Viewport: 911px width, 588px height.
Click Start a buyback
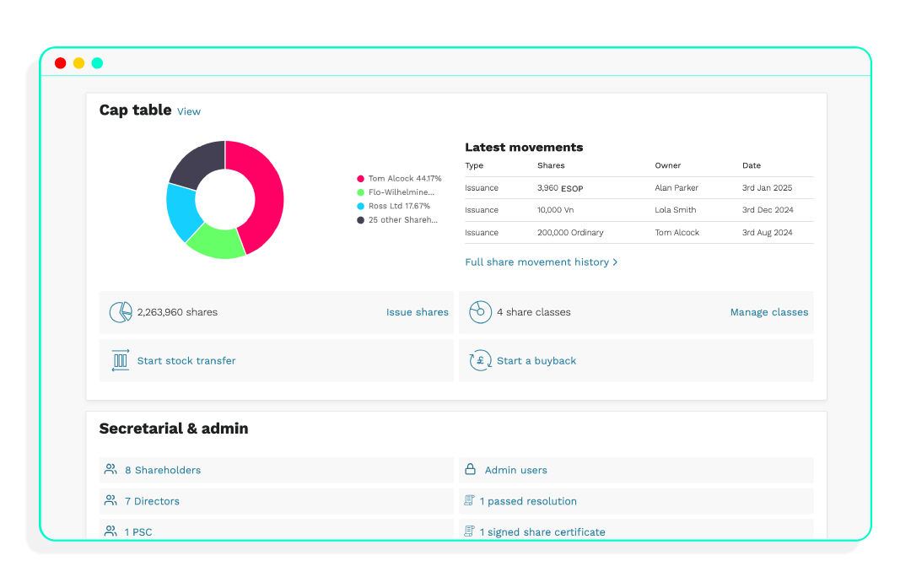point(536,361)
